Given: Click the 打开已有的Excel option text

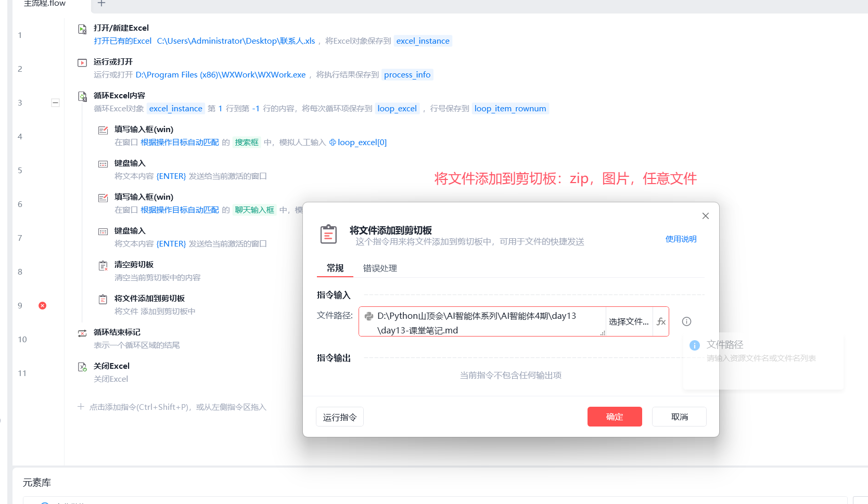Looking at the screenshot, I should pos(123,41).
